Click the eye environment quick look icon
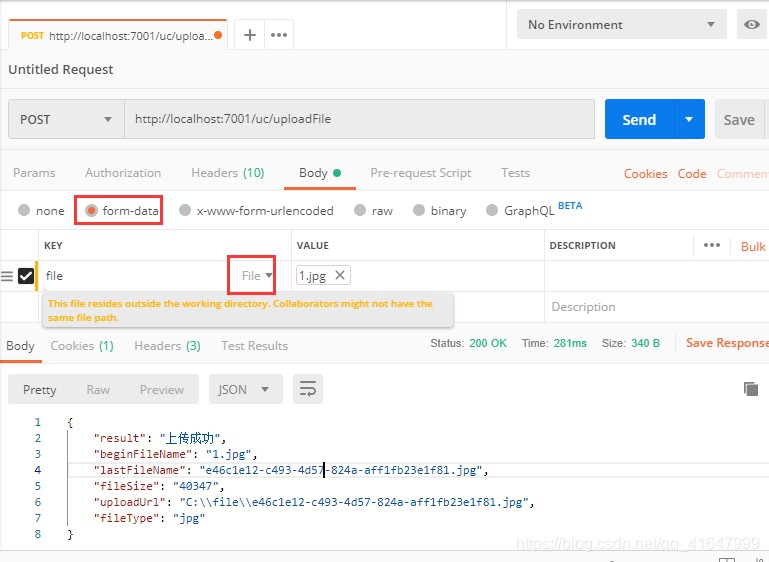Screen dimensions: 769x562 pyautogui.click(x=752, y=25)
